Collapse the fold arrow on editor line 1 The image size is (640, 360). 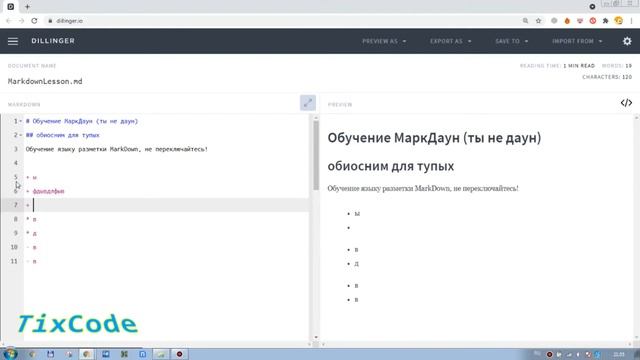pyautogui.click(x=21, y=121)
